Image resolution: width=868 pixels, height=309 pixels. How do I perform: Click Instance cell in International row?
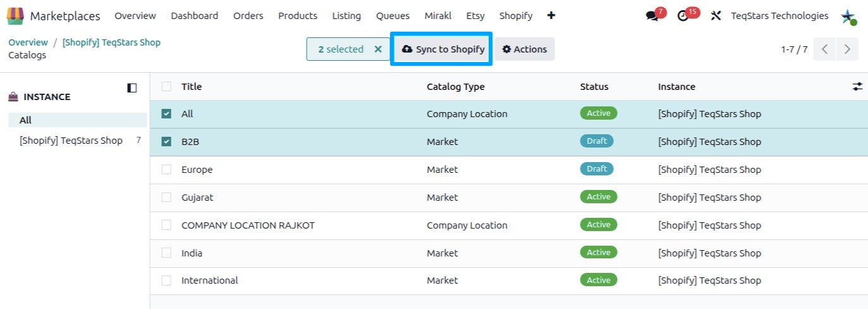709,281
